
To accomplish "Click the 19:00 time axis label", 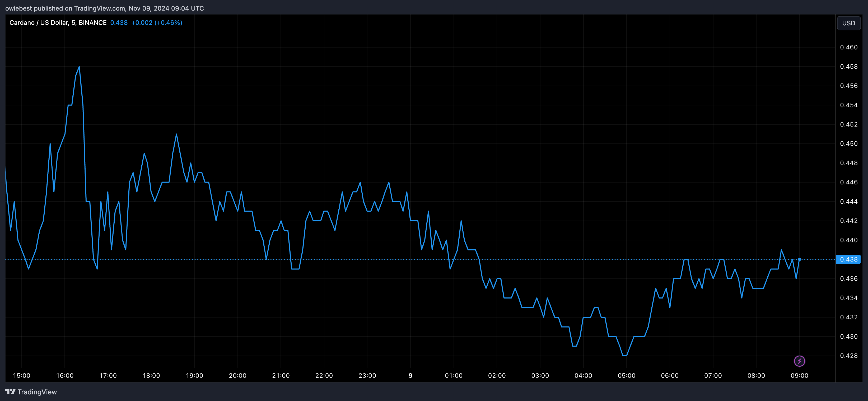I will pos(194,375).
